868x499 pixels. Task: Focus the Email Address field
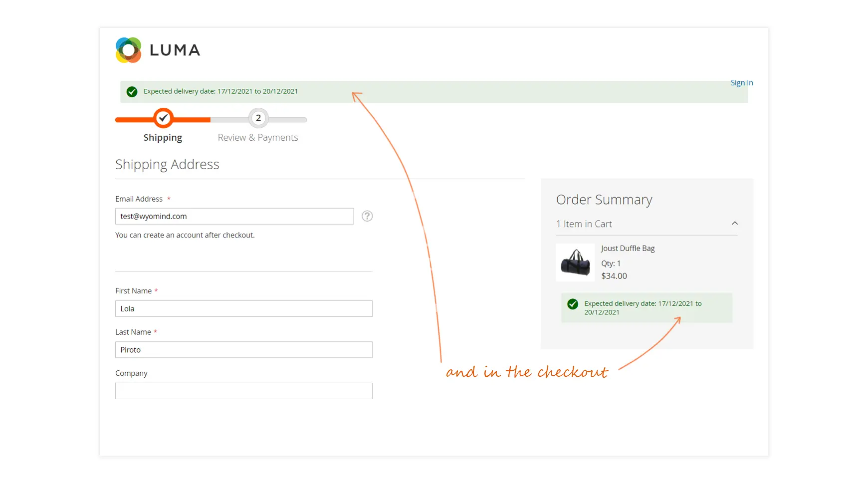(x=234, y=216)
